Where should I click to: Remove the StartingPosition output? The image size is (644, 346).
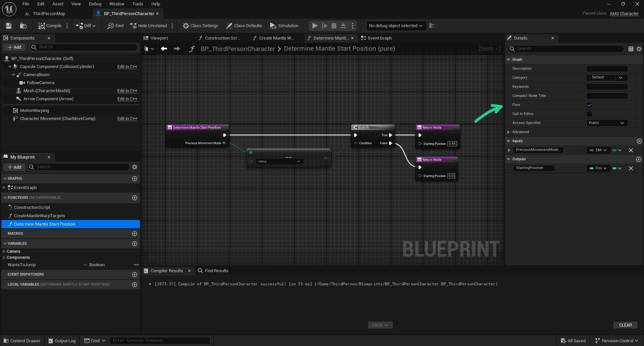(631, 168)
